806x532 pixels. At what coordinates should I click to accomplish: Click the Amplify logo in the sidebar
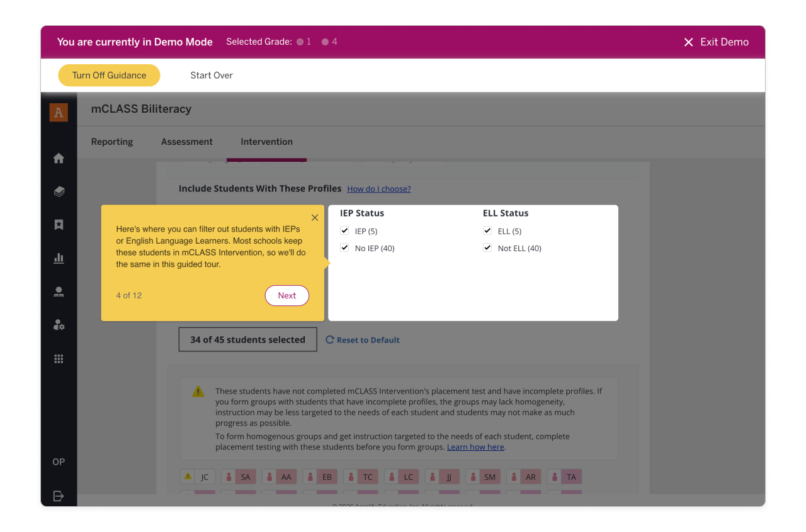[59, 113]
